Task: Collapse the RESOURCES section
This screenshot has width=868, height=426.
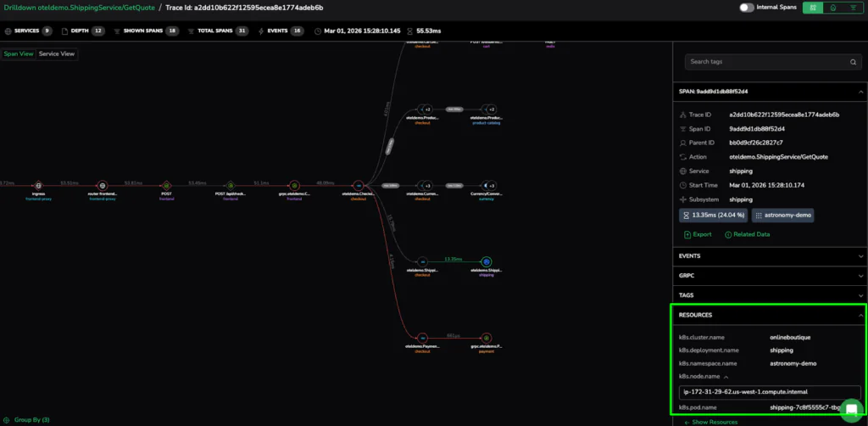Action: click(860, 315)
